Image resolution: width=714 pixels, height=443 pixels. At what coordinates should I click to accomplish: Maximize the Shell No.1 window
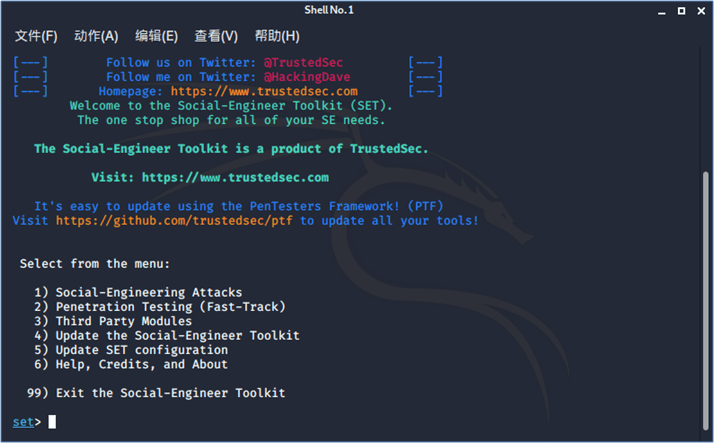click(680, 10)
